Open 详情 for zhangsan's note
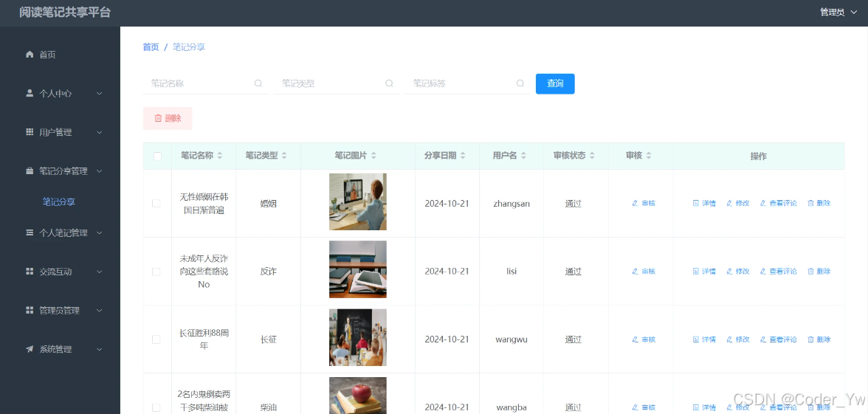868x414 pixels. (x=704, y=203)
